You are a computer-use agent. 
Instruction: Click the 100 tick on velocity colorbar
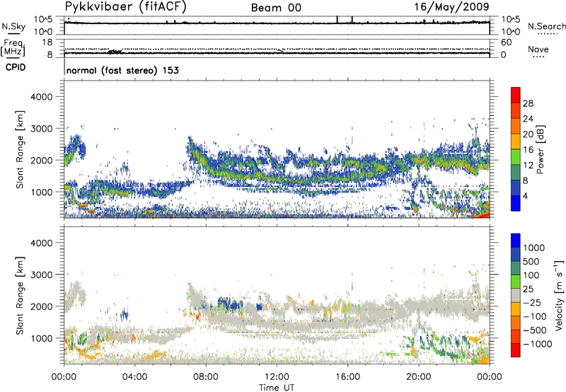pyautogui.click(x=531, y=275)
